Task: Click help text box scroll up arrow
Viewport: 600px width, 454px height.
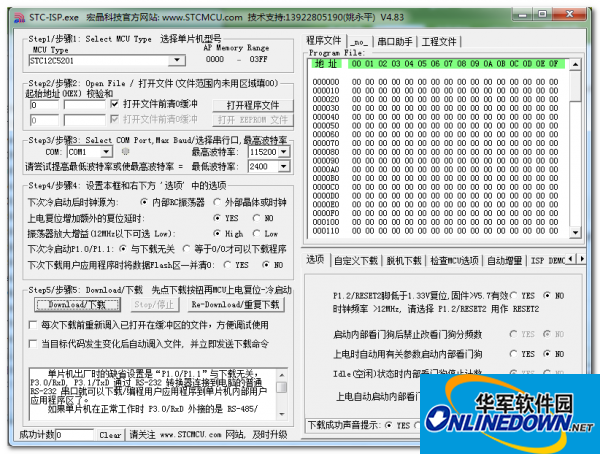Action: pos(282,375)
